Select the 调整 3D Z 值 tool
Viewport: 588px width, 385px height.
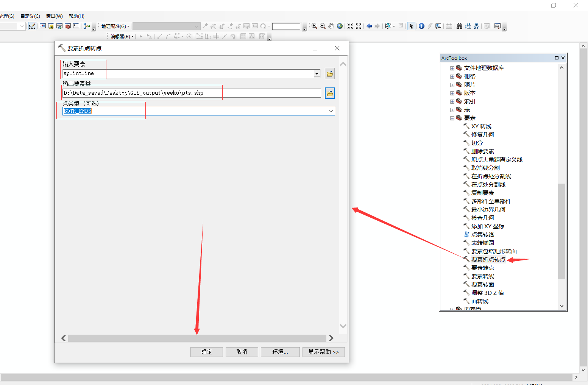tap(487, 293)
